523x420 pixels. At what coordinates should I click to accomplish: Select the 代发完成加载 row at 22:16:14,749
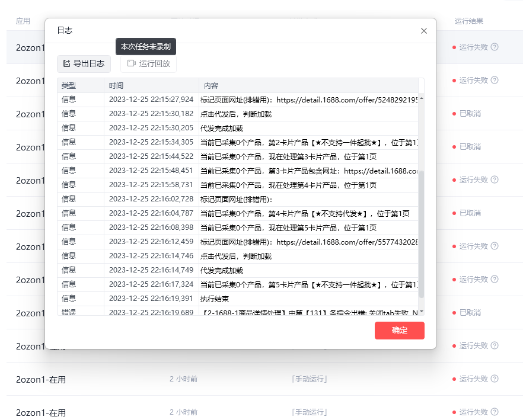click(x=238, y=270)
